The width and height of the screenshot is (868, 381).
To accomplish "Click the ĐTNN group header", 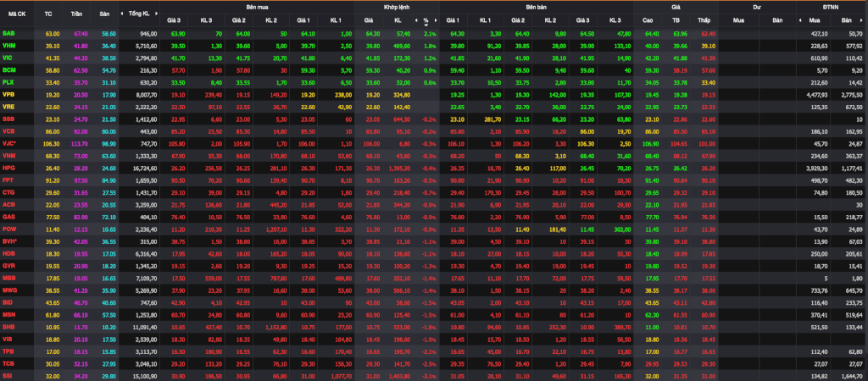I will 832,7.
